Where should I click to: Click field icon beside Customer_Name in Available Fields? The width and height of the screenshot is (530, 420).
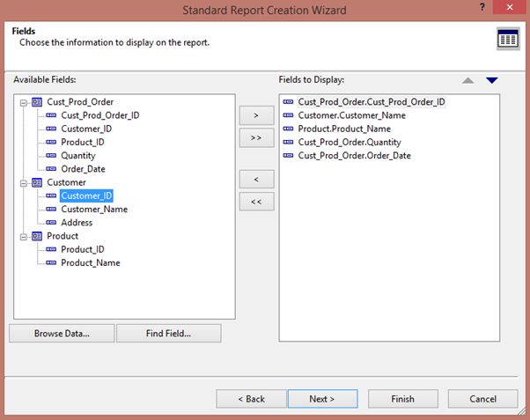(51, 209)
